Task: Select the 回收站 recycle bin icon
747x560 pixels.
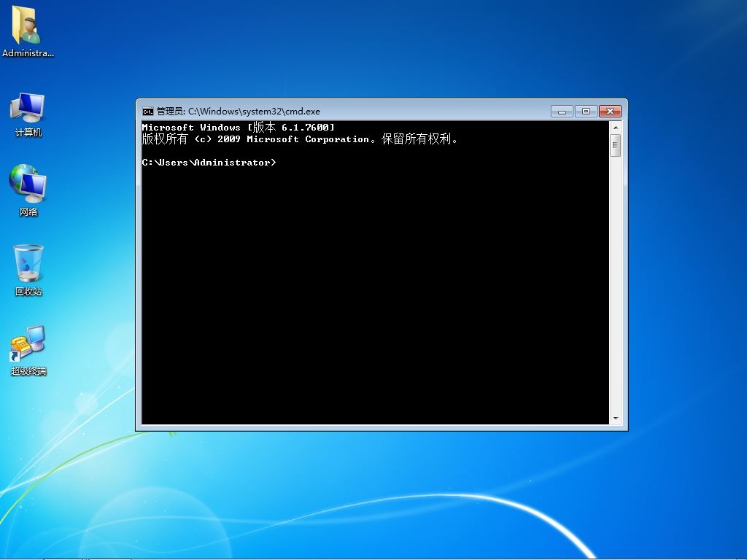Action: [28, 271]
